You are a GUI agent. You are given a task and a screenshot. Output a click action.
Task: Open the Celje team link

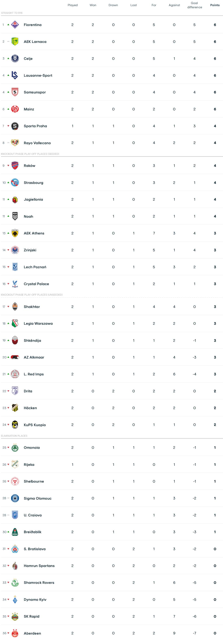click(28, 58)
